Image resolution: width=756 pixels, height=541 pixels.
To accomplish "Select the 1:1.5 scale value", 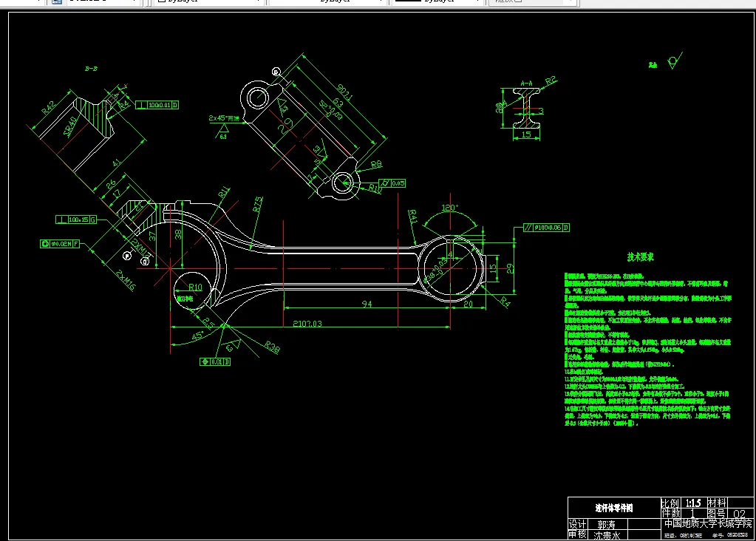I will click(x=693, y=503).
